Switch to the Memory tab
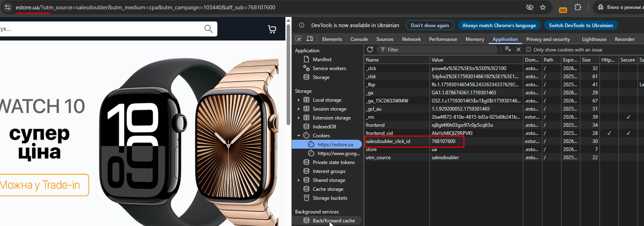 (x=475, y=39)
